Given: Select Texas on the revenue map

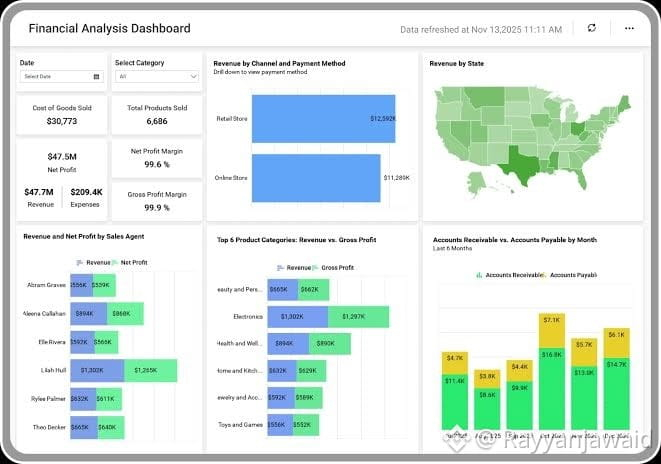Looking at the screenshot, I should click(519, 164).
